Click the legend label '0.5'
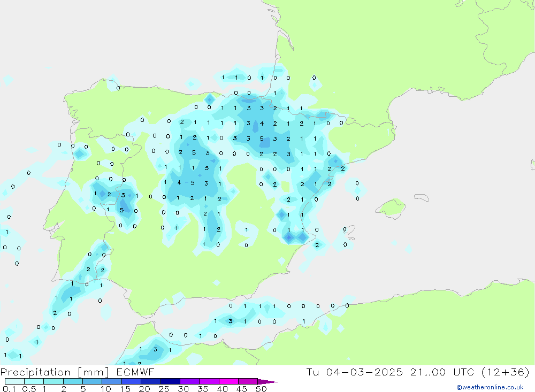The width and height of the screenshot is (535, 392). [x=29, y=389]
